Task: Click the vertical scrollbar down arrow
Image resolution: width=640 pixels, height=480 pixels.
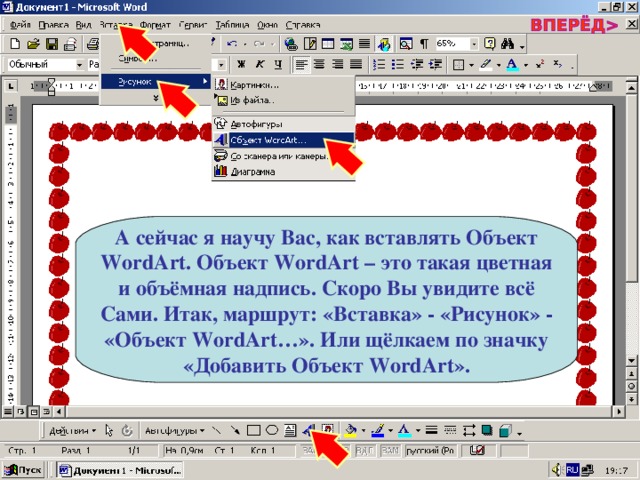Action: point(631,361)
